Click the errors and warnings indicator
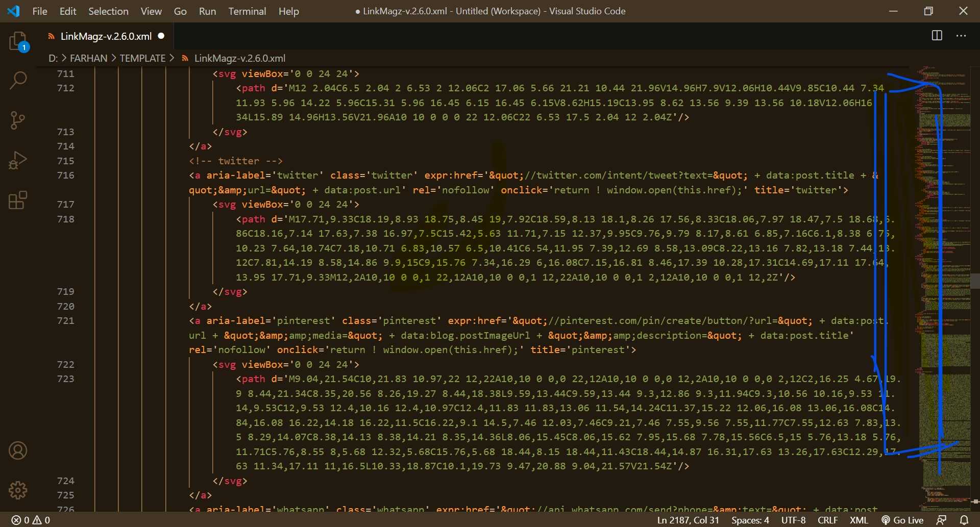This screenshot has height=527, width=980. tap(30, 519)
